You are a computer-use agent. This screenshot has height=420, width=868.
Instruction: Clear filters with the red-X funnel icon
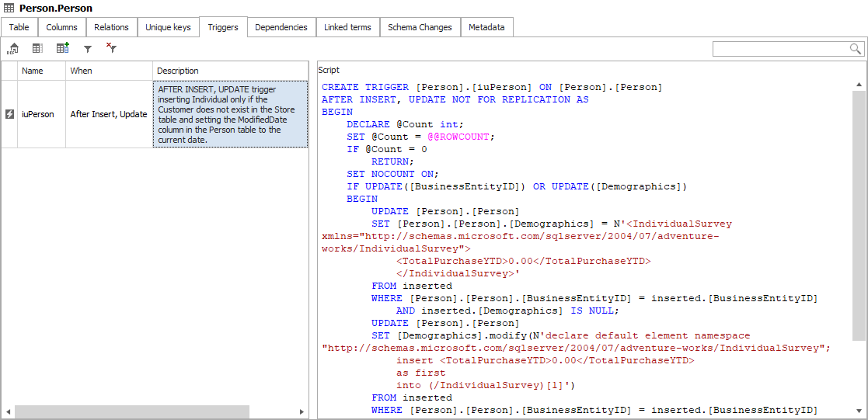112,49
